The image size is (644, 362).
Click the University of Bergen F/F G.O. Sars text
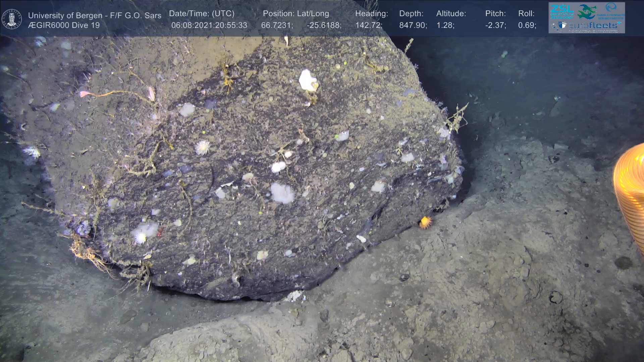coord(95,15)
